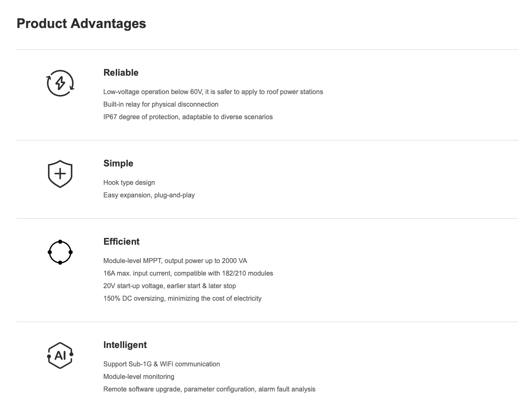The image size is (532, 404).
Task: Click the Module-level MPPT output power line
Action: (x=175, y=261)
